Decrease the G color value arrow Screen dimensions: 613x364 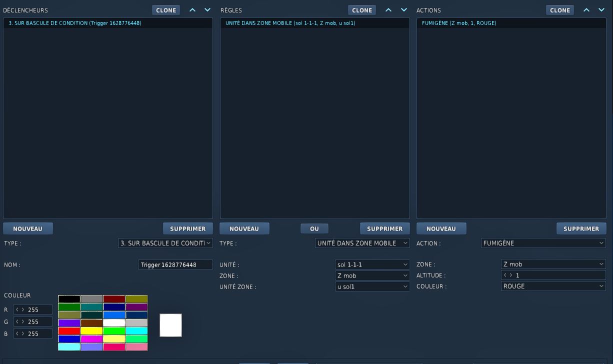[17, 322]
